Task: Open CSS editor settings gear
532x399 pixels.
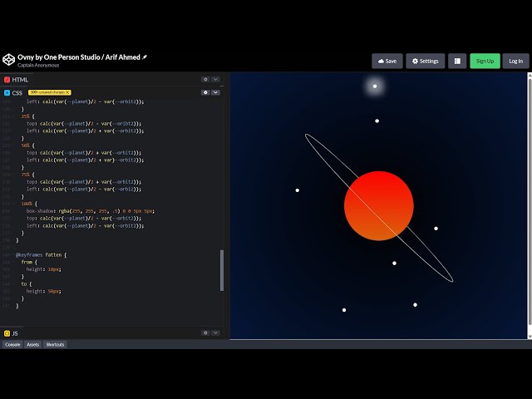Action: coord(205,92)
